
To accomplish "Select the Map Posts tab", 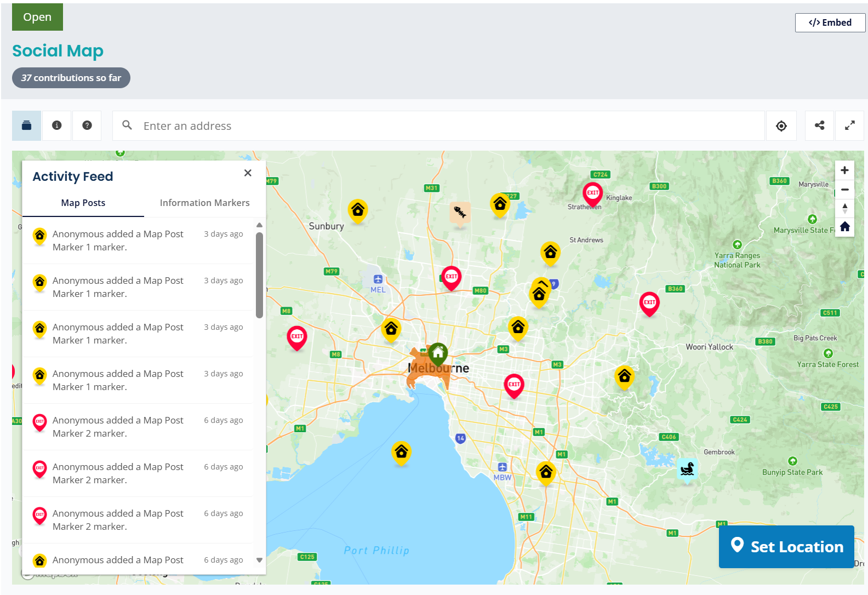I will [x=83, y=203].
